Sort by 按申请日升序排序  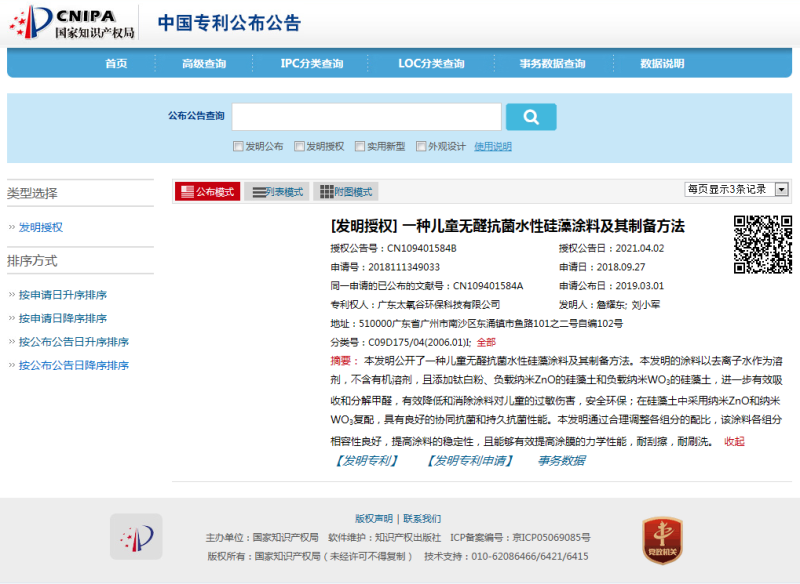pos(62,295)
